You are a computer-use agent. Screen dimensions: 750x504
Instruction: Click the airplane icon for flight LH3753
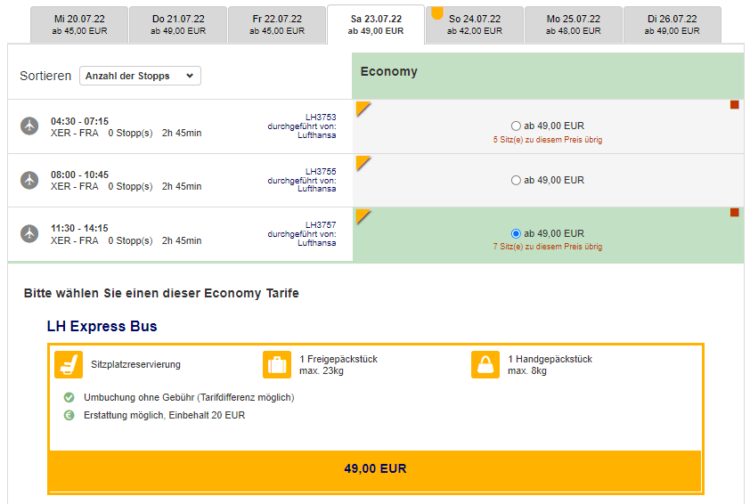pos(29,126)
